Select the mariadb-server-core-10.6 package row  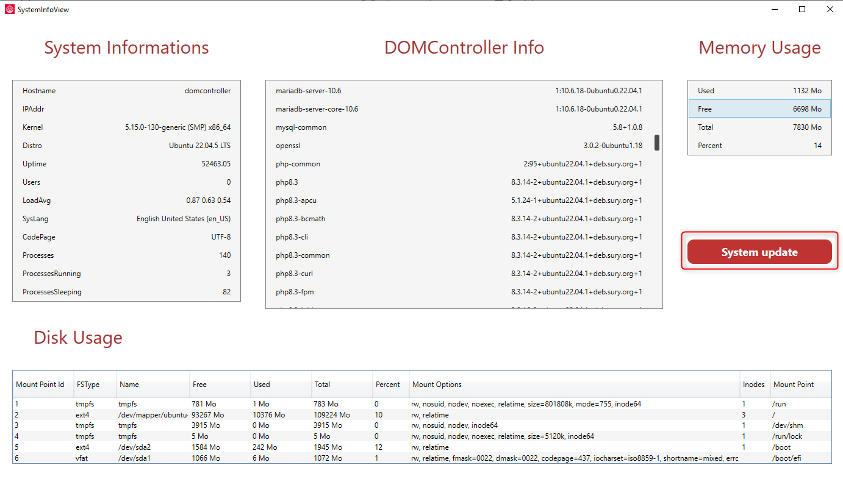pos(459,109)
